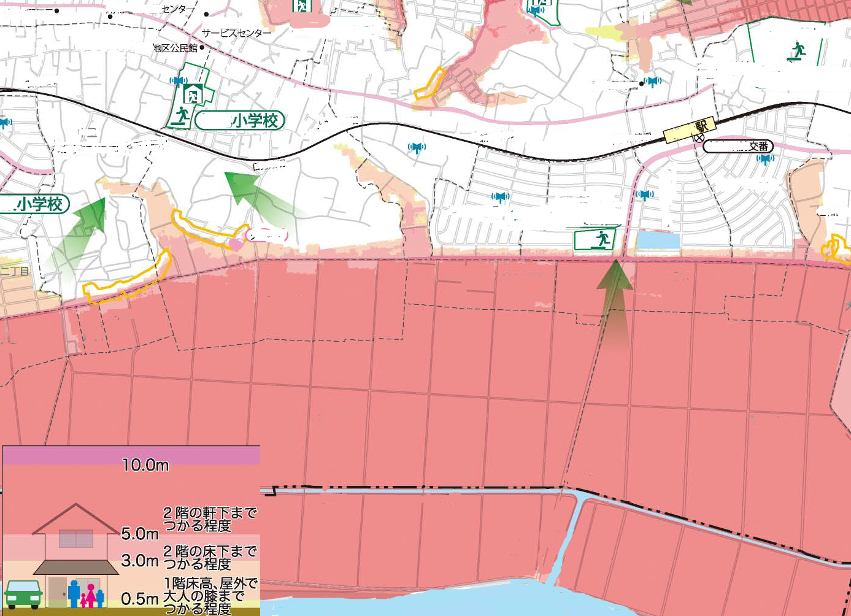
Task: Select the 0.5m legend label
Action: 140,599
